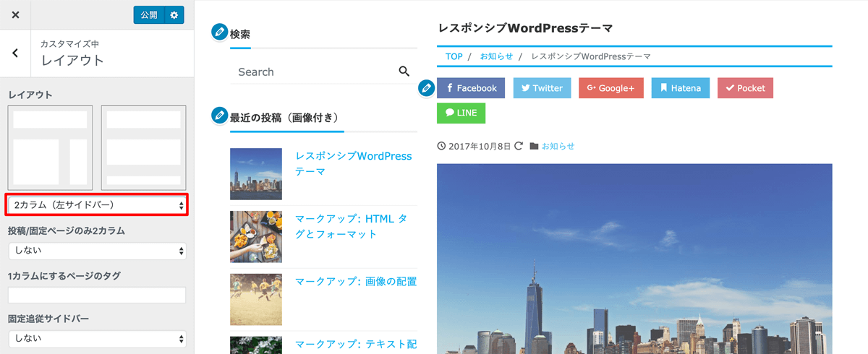Viewport: 868px width, 354px height.
Task: Click the flowers post thumbnail at bottom
Action: coord(256,345)
